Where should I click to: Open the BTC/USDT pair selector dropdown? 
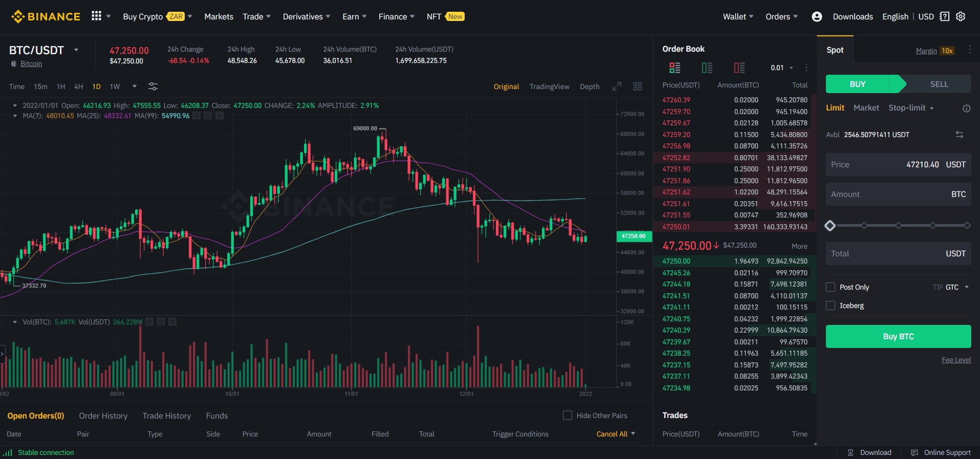click(76, 50)
